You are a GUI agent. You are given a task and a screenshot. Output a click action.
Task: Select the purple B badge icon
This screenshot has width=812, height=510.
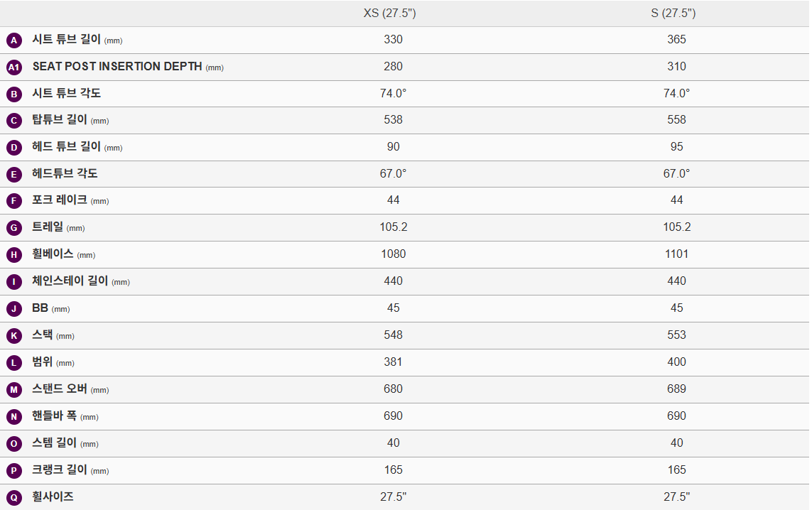tap(14, 94)
